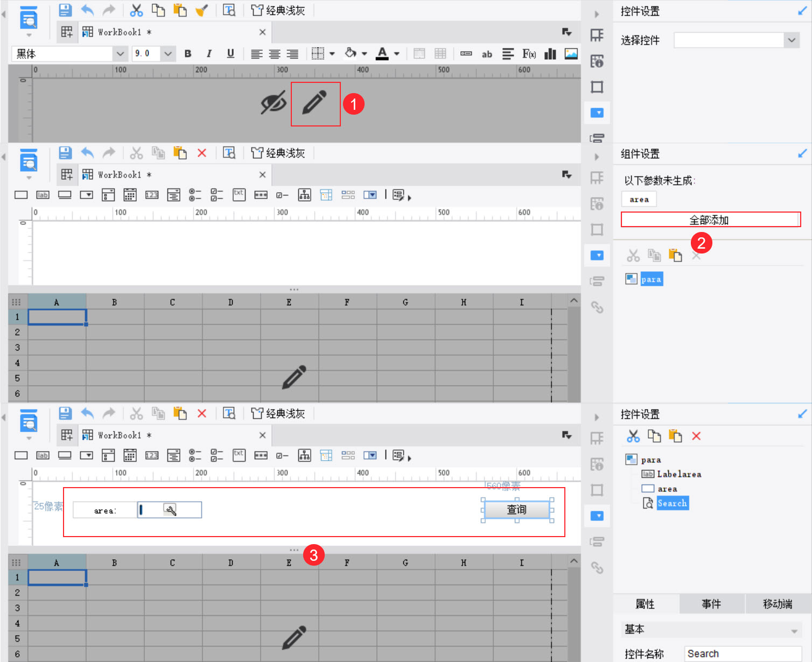Save using the disk icon beside the format painter
Screen dimensions: 812x662
[65, 10]
